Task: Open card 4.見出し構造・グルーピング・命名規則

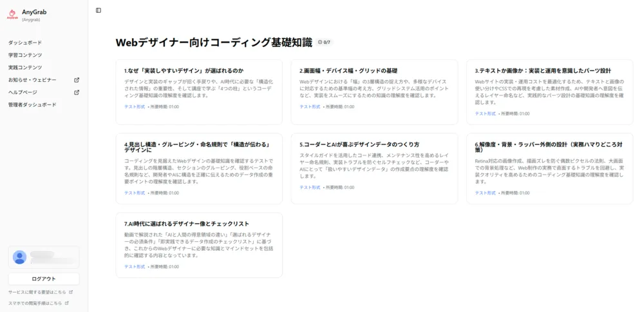Action: click(199, 168)
